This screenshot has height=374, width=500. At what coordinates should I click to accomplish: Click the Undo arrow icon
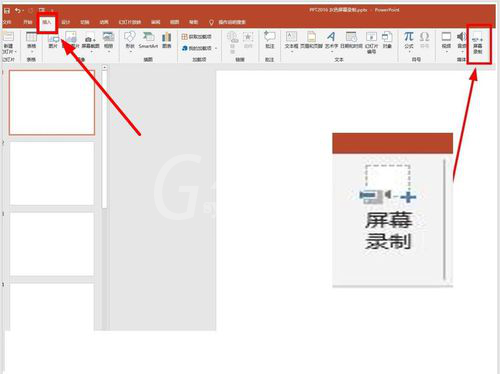point(17,11)
